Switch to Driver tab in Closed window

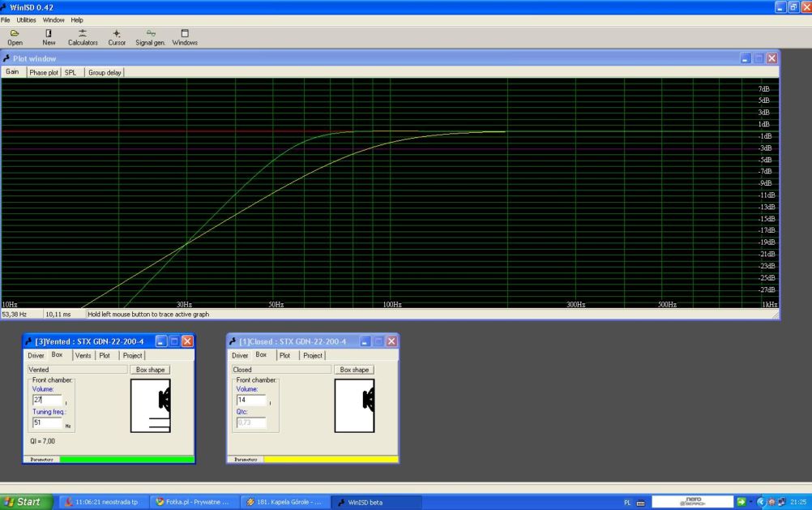pyautogui.click(x=240, y=355)
